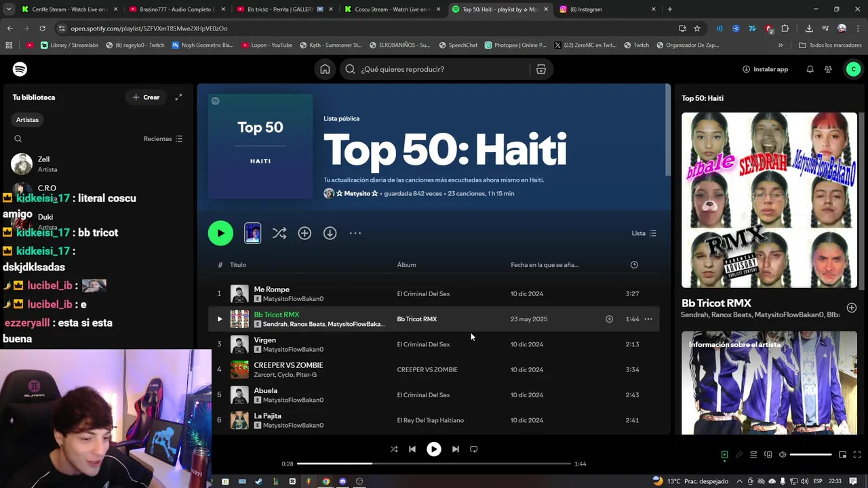868x488 pixels.
Task: Open the mini player icon
Action: (x=842, y=455)
